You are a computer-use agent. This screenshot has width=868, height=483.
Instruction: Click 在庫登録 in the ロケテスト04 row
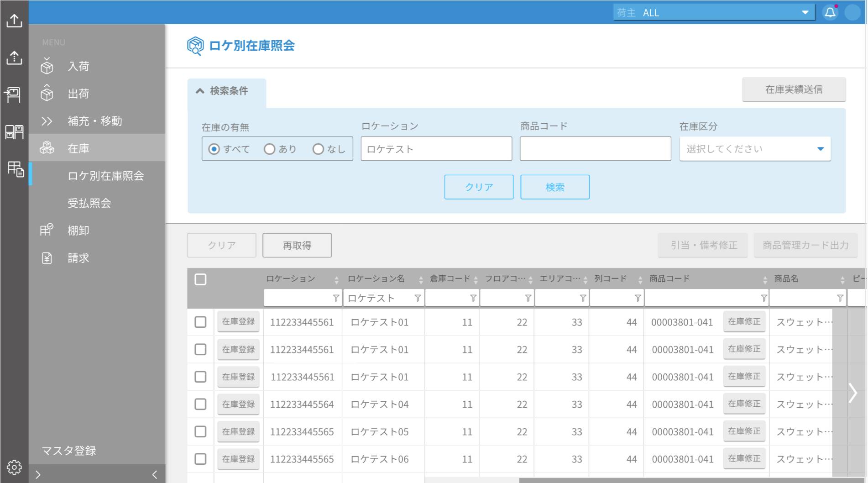238,404
